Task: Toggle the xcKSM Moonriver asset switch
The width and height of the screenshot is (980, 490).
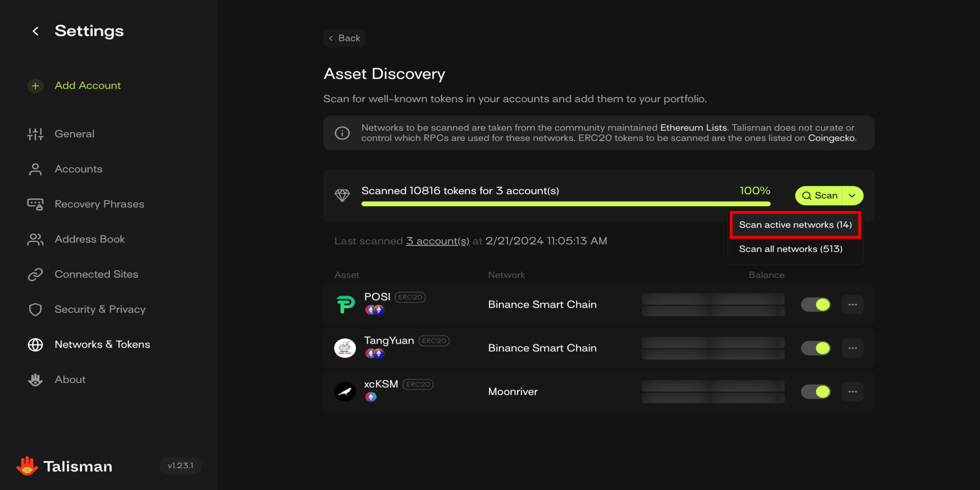Action: pyautogui.click(x=816, y=392)
